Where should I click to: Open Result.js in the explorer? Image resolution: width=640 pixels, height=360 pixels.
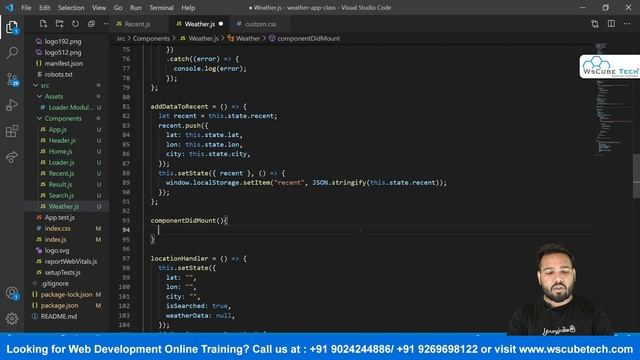tap(60, 184)
